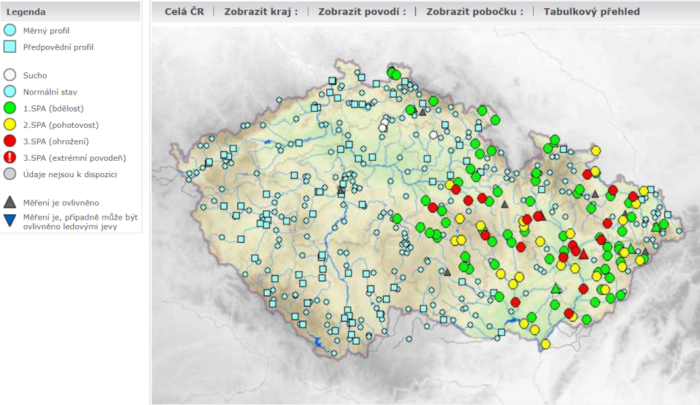700x405 pixels.
Task: Click the 'Normální stav' legend label
Action: (50, 92)
